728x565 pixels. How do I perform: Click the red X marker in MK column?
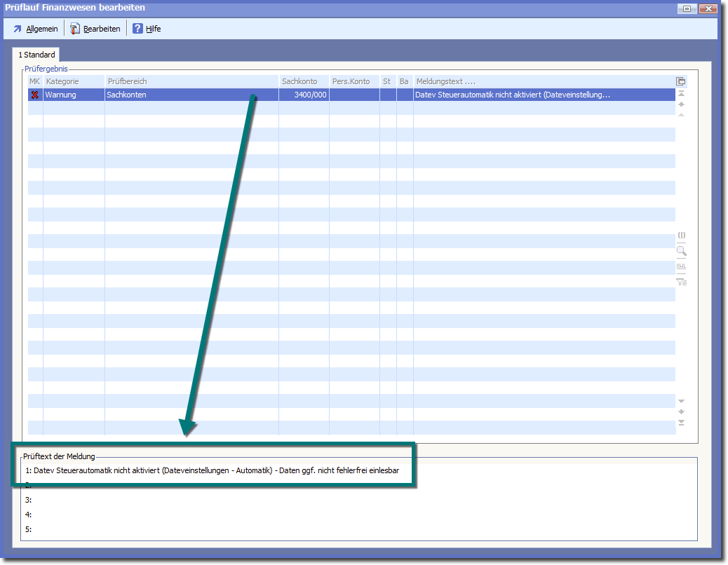[35, 95]
